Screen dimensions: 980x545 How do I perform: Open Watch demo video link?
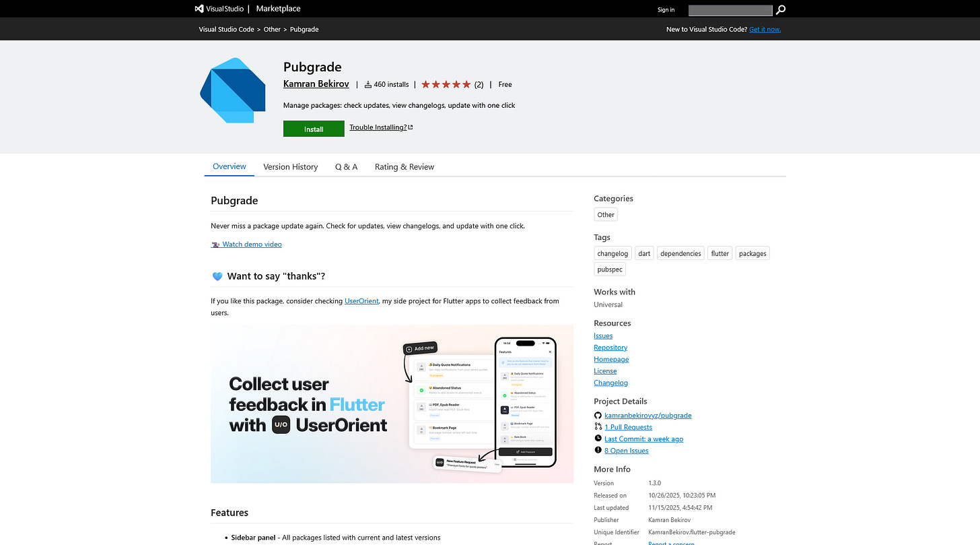252,245
